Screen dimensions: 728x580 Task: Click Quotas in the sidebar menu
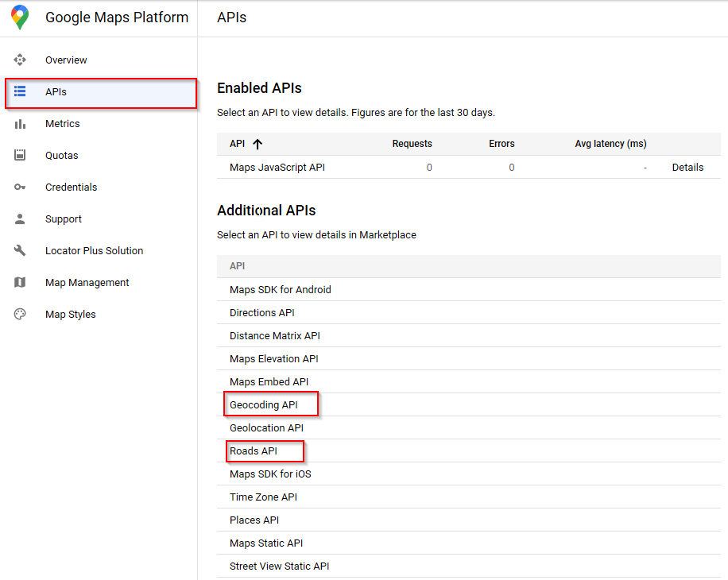click(x=63, y=155)
